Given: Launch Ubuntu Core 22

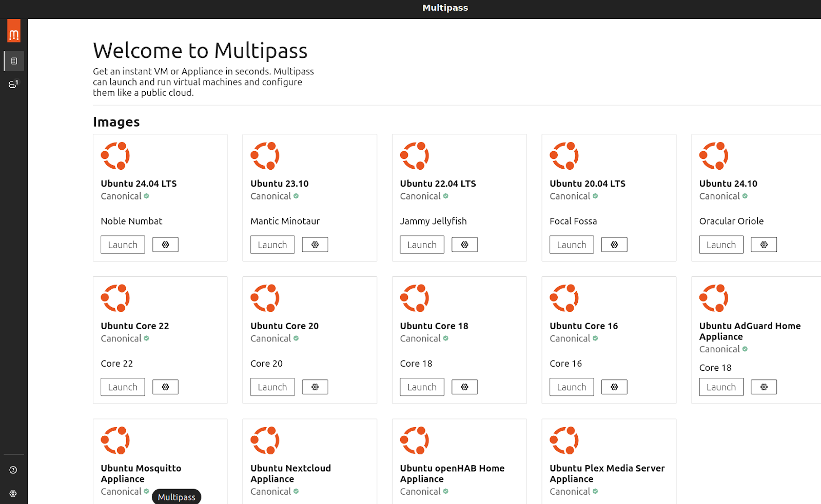Looking at the screenshot, I should tap(123, 387).
